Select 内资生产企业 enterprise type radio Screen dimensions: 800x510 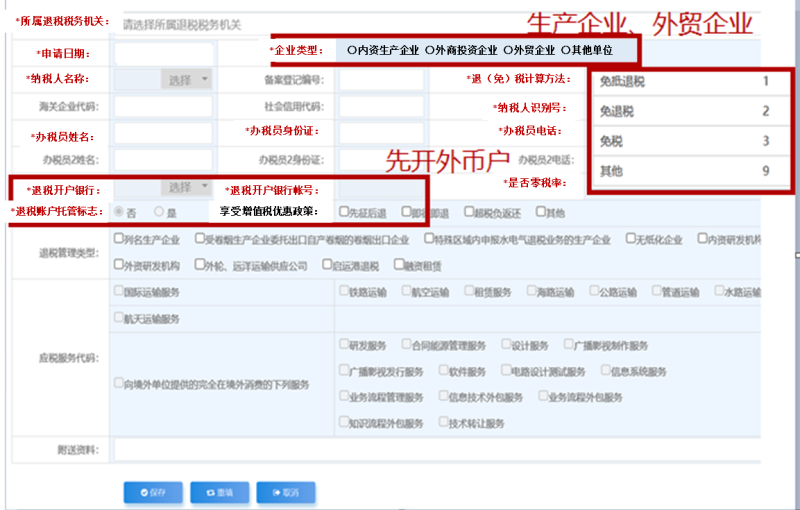tap(352, 49)
